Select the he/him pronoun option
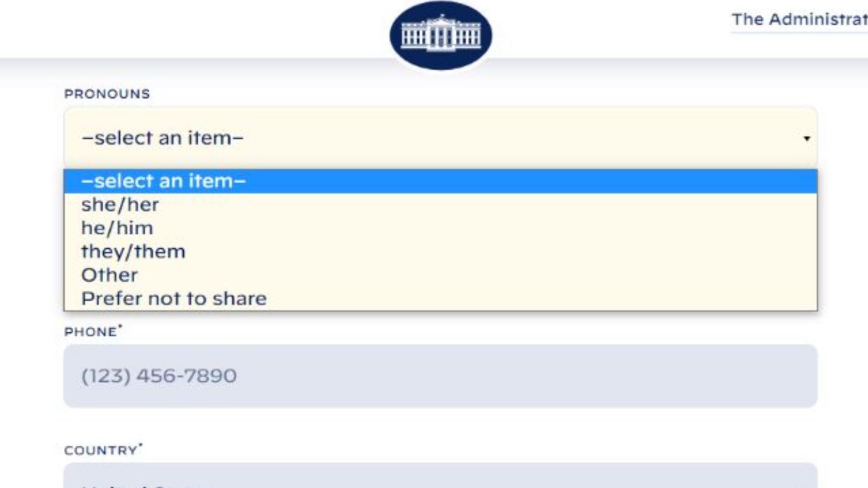 [117, 228]
